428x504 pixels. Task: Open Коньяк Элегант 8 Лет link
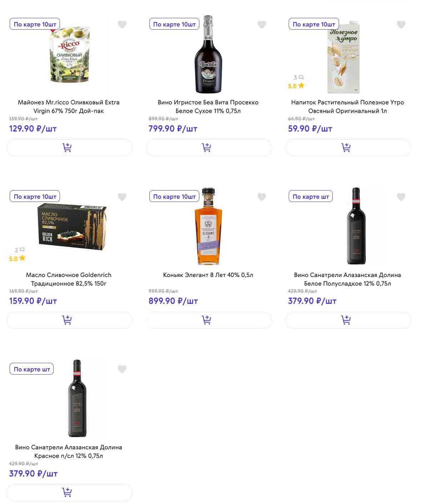click(x=208, y=275)
